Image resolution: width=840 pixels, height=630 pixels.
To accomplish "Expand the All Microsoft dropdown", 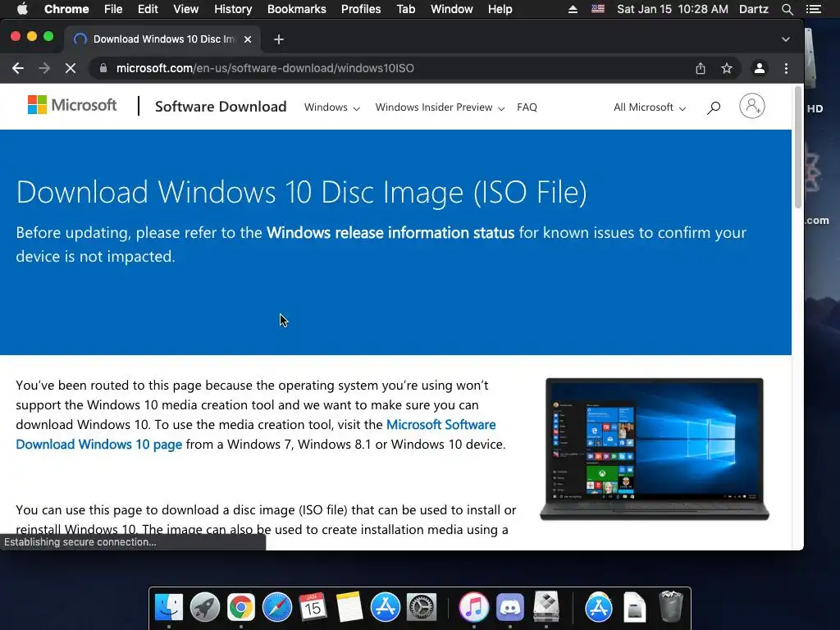I will [x=650, y=107].
